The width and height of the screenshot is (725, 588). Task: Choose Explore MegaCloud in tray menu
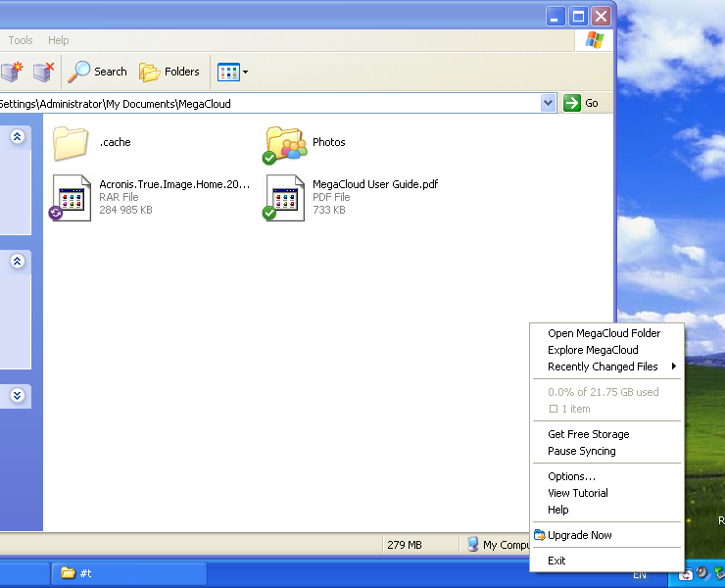click(606, 350)
